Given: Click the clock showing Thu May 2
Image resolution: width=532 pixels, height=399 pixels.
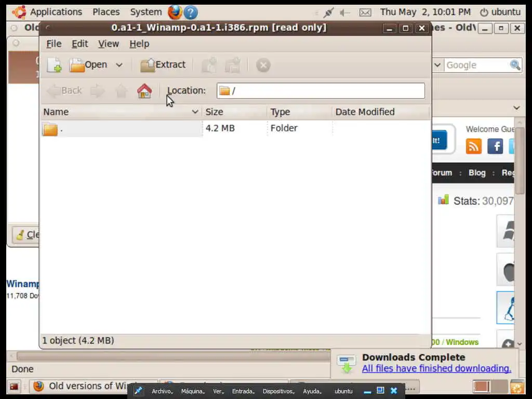Looking at the screenshot, I should click(x=425, y=12).
